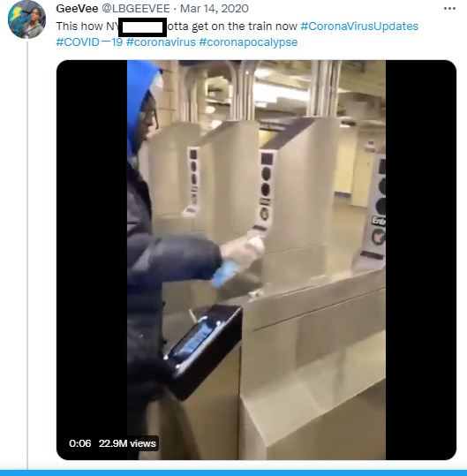The image size is (467, 476).
Task: Click the black redaction box in tweet text
Action: coord(142,27)
